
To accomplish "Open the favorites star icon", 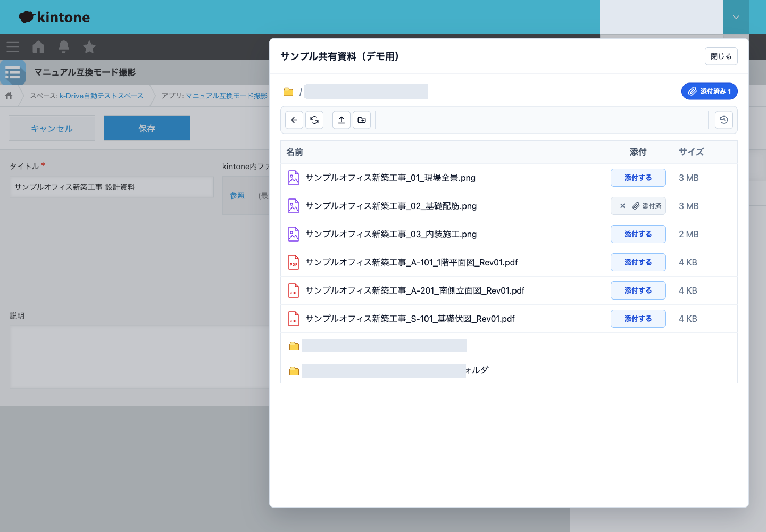I will pyautogui.click(x=89, y=47).
